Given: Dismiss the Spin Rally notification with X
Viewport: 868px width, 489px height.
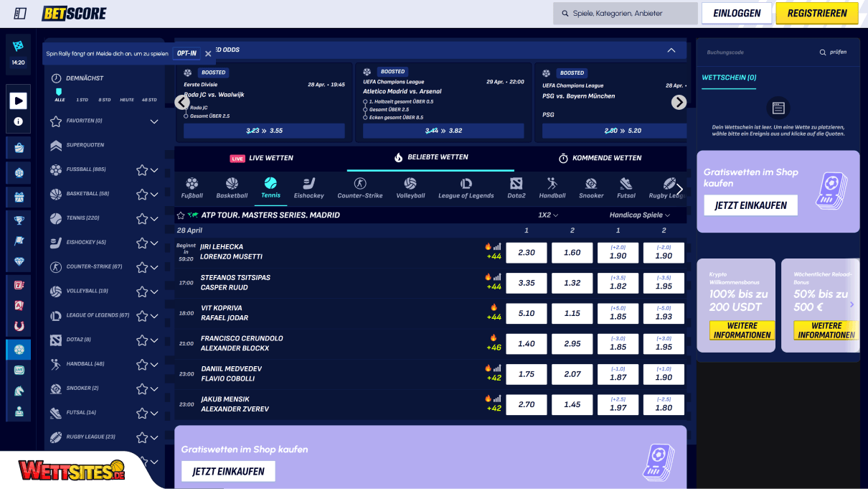Looking at the screenshot, I should pos(208,53).
